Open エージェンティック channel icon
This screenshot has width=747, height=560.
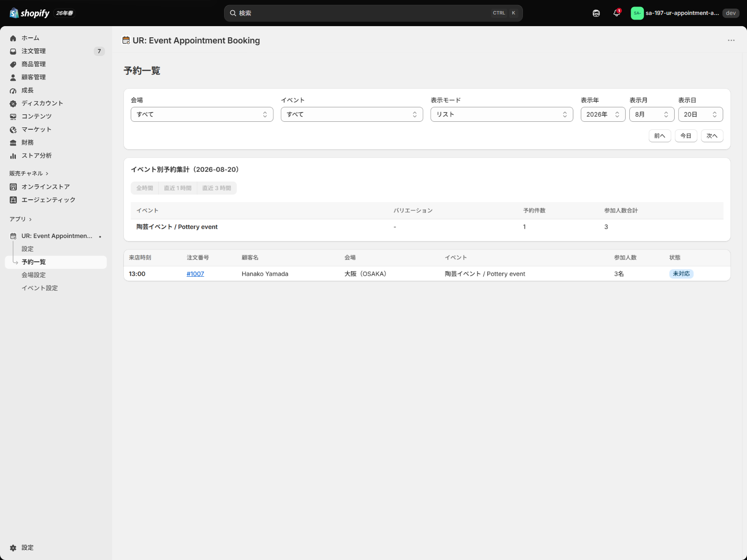click(13, 200)
